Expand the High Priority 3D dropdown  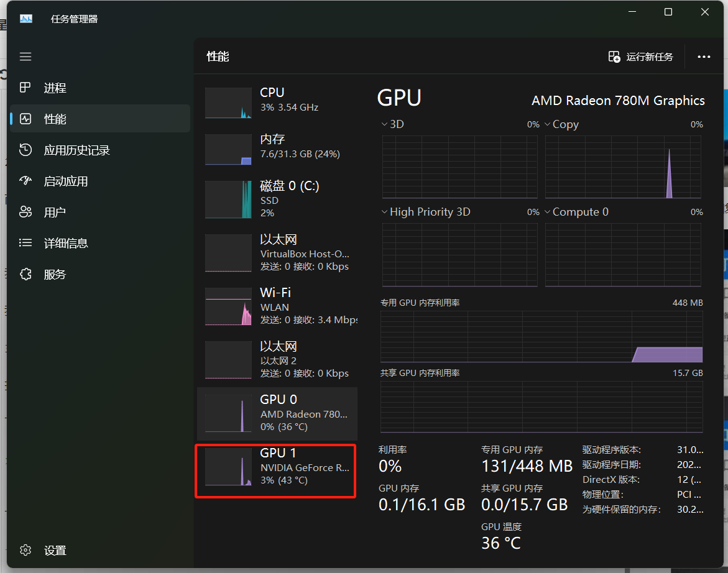click(x=385, y=212)
